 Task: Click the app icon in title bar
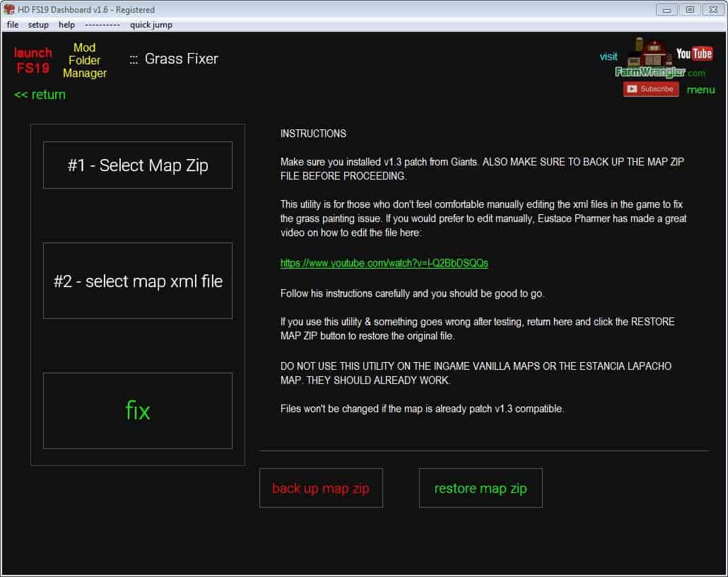pos(9,9)
